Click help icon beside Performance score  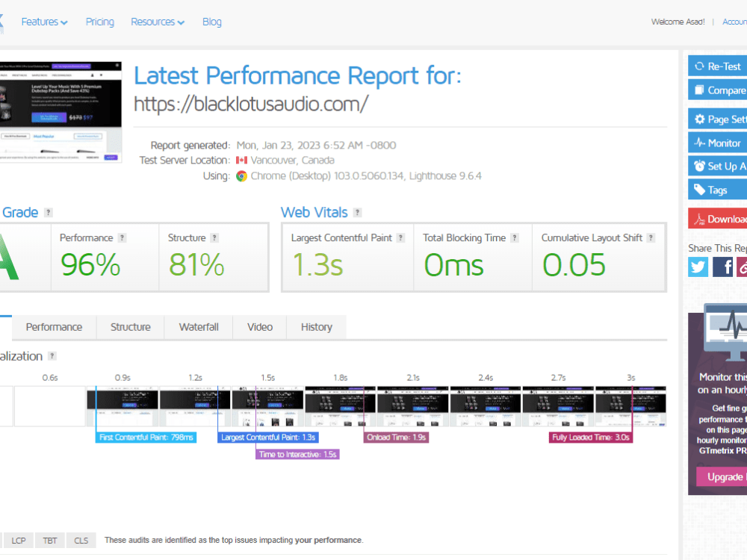point(122,237)
